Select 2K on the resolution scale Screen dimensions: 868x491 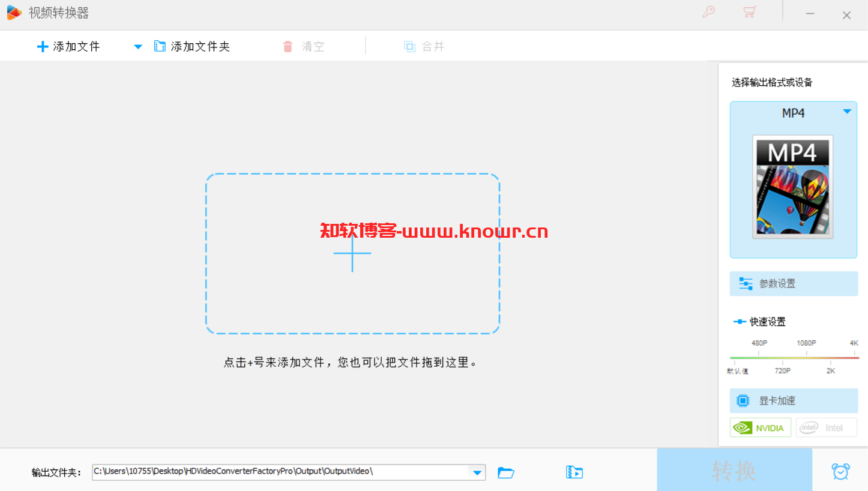(x=831, y=371)
